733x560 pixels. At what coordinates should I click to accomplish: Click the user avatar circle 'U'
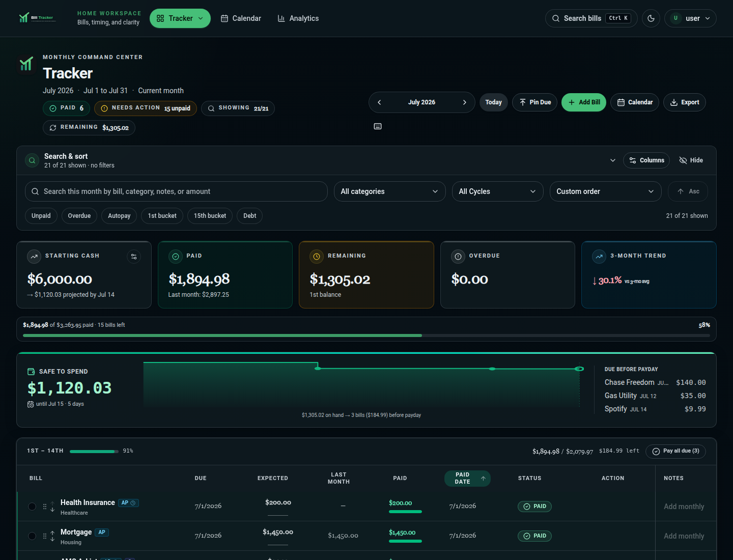(675, 18)
